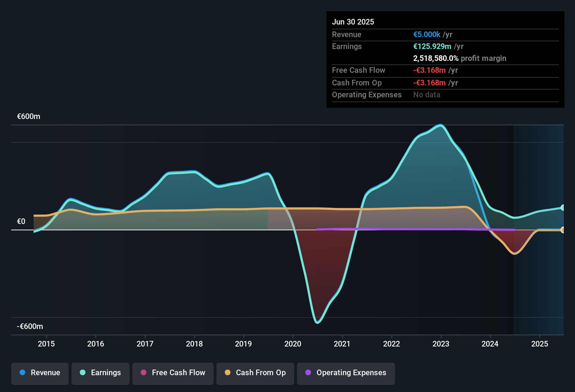The width and height of the screenshot is (575, 392).
Task: Click the €600m axis label
Action: point(28,116)
